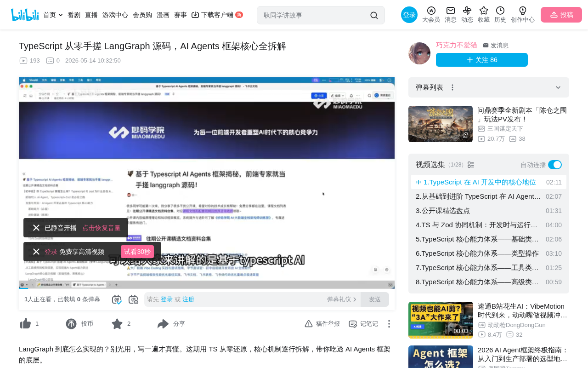Select episode 2.从基础到进阶 TypeScript

pos(489,196)
